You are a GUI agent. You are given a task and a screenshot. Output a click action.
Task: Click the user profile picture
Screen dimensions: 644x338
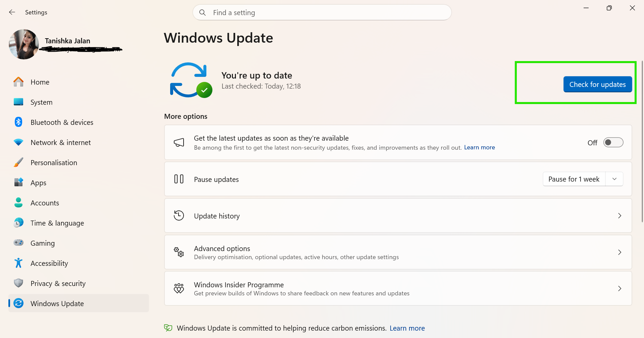pos(24,44)
